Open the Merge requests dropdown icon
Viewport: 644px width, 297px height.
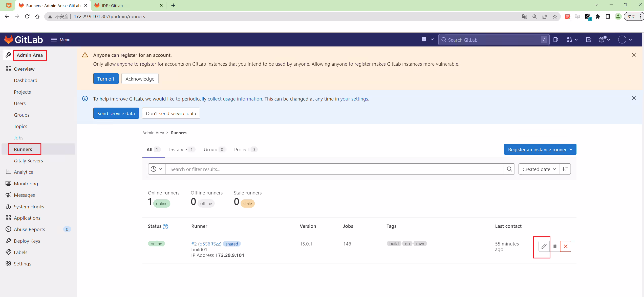pyautogui.click(x=572, y=40)
